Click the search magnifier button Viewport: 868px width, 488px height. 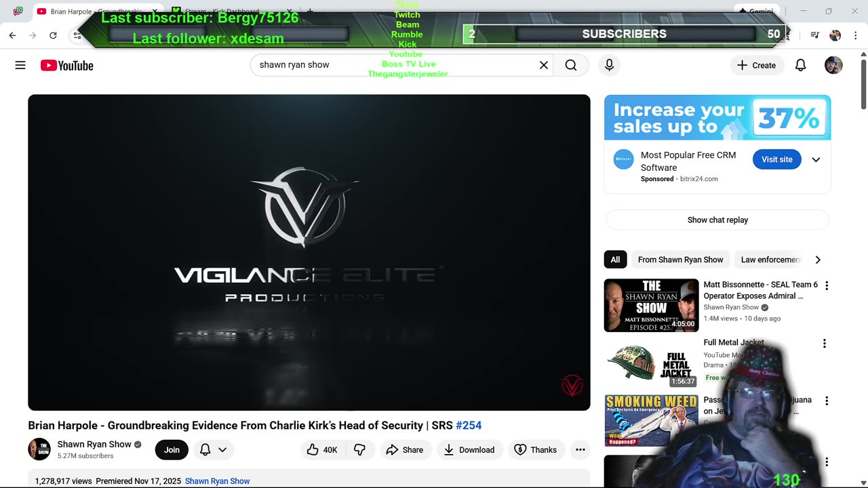[571, 65]
